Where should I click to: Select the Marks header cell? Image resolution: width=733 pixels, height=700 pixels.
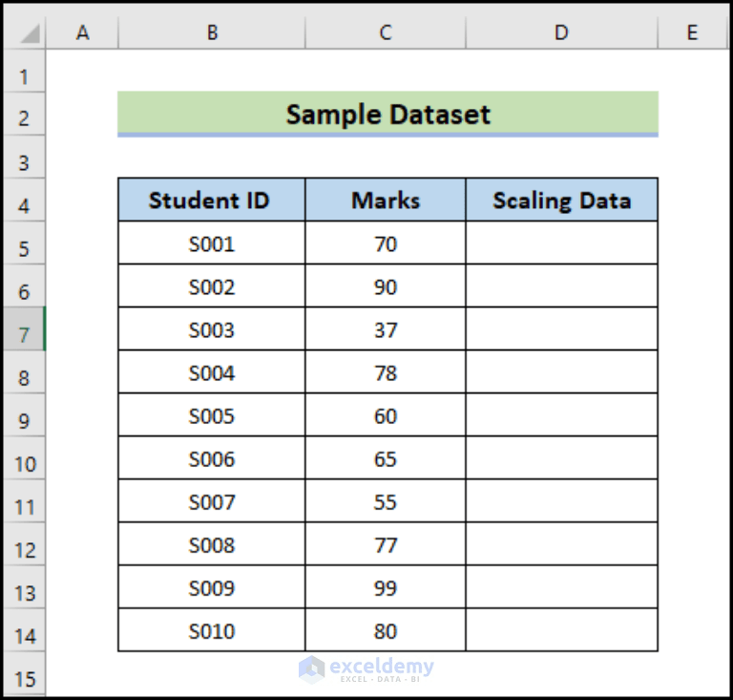(386, 200)
